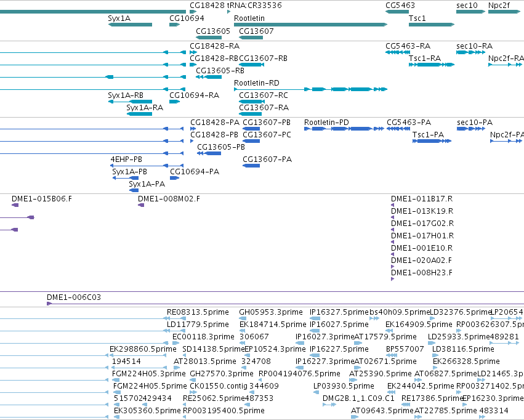The image size is (524, 420).
Task: Open the CG13607-RA transcript label
Action: (264, 108)
